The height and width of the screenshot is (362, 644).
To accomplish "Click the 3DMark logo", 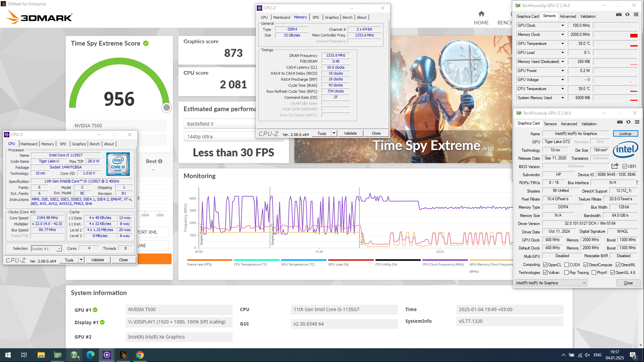I will coord(39,17).
